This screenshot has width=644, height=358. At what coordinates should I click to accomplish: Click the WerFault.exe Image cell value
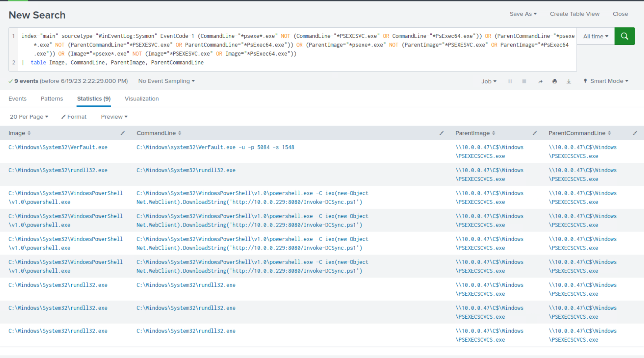coord(58,147)
